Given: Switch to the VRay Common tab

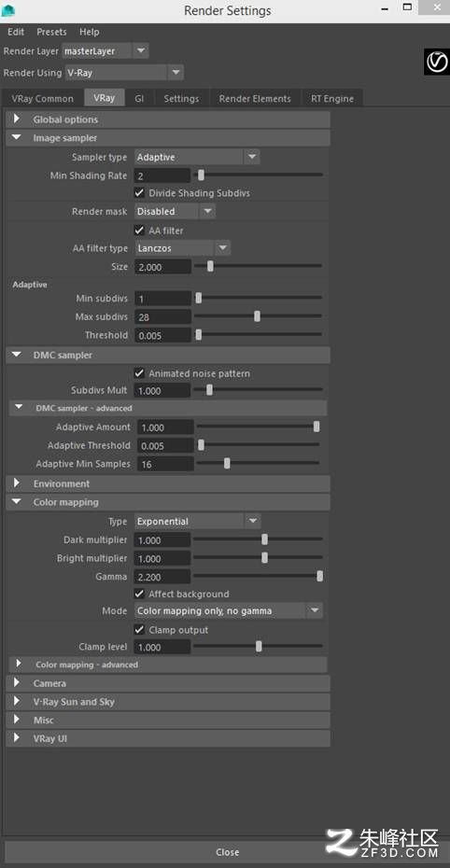Looking at the screenshot, I should pos(42,99).
